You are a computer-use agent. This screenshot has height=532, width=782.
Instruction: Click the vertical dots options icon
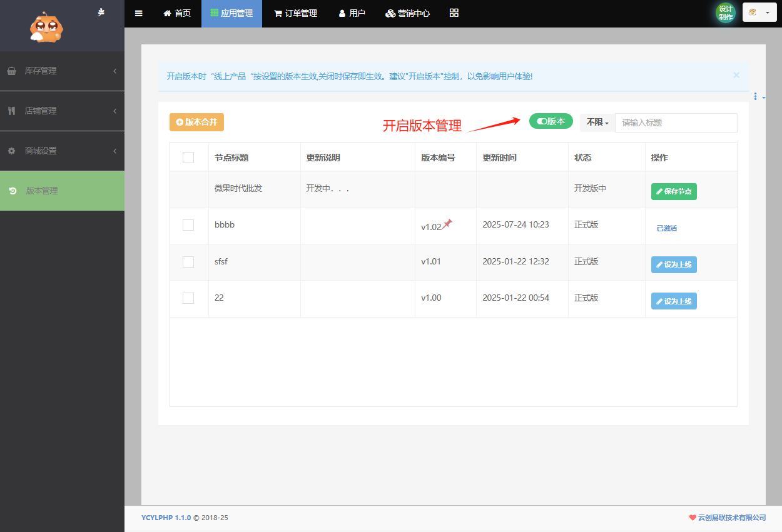756,96
